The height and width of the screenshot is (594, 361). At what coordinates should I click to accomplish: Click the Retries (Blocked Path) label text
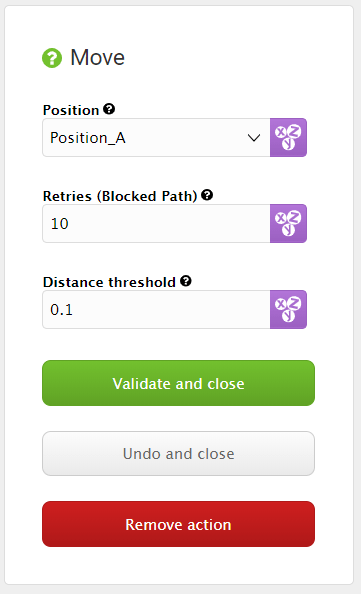pyautogui.click(x=120, y=196)
